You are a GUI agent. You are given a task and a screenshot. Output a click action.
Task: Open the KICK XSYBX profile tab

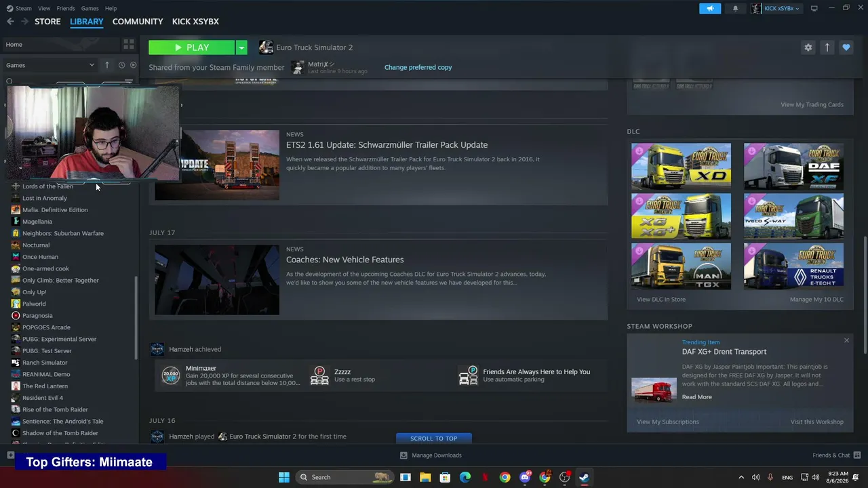[195, 22]
